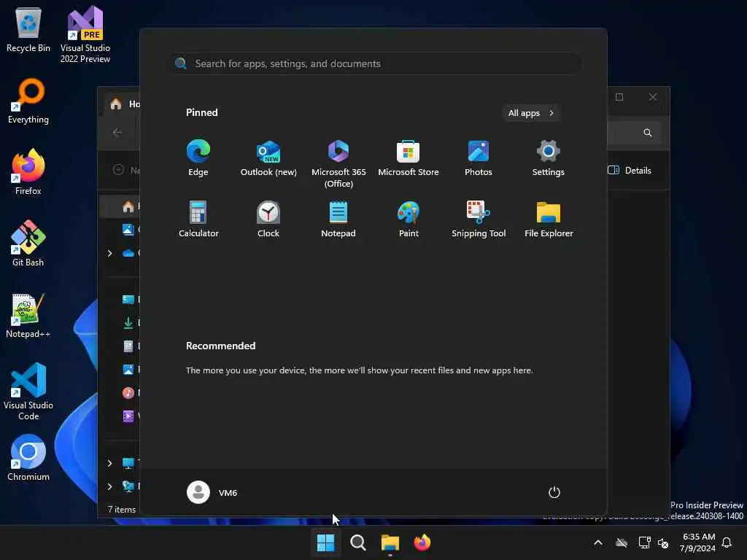Click the network icon in system tray
Screen dimensions: 747x560
(x=644, y=542)
